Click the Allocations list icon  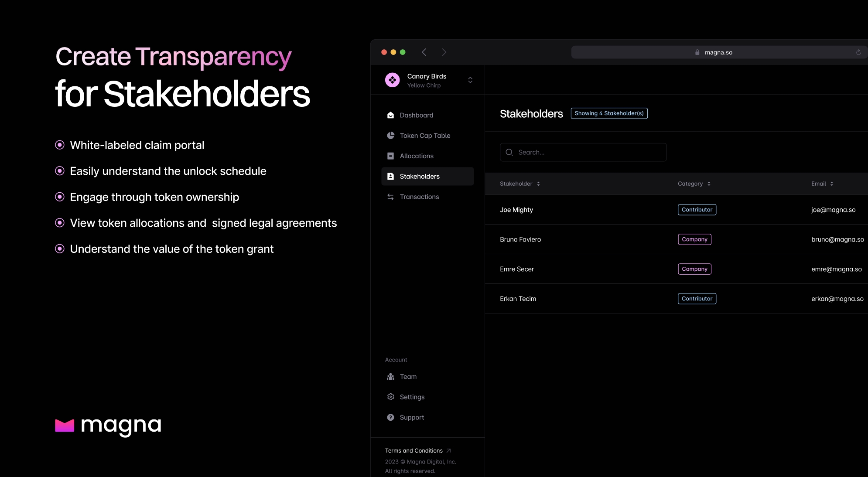click(390, 156)
